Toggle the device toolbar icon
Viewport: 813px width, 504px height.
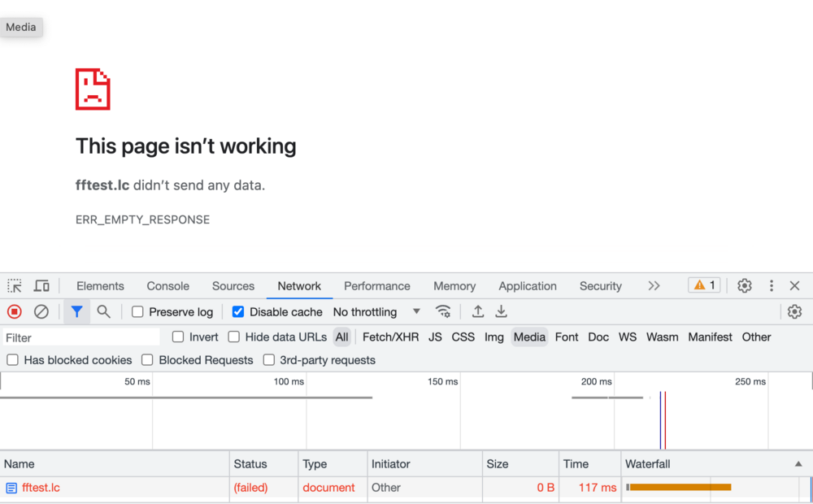pos(41,286)
